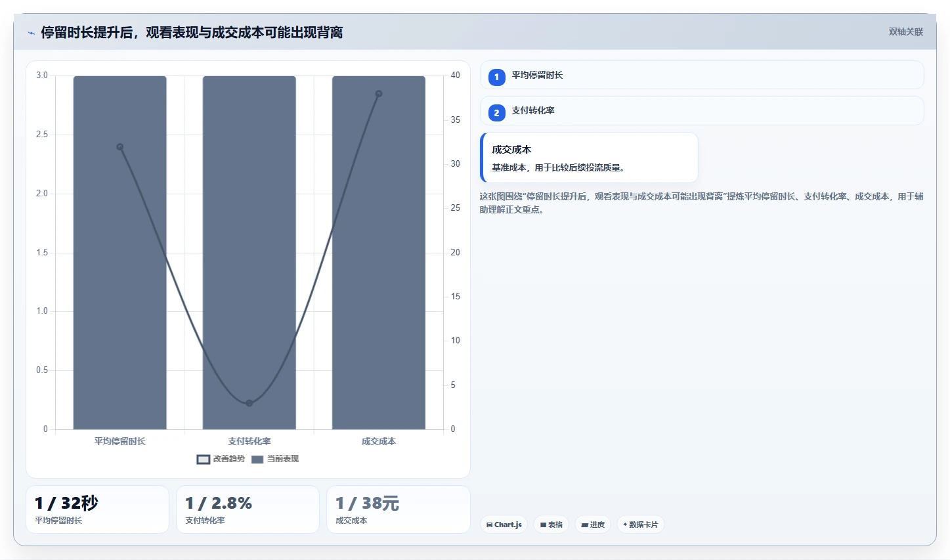Click the line point above 平均停留时长

click(x=120, y=147)
